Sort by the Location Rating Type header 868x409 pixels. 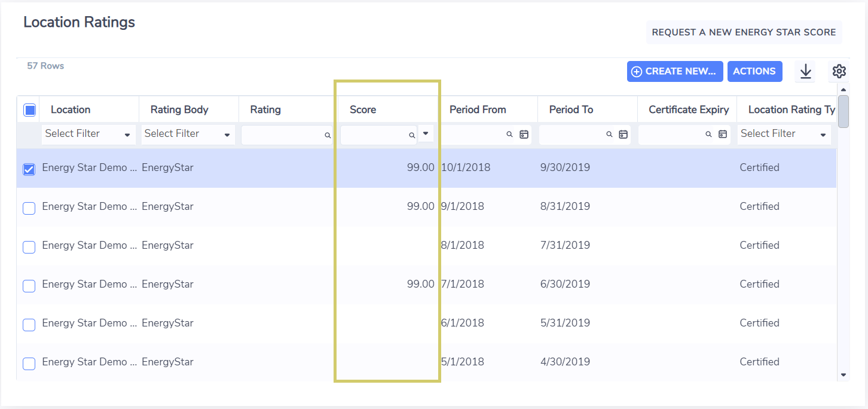pos(791,109)
